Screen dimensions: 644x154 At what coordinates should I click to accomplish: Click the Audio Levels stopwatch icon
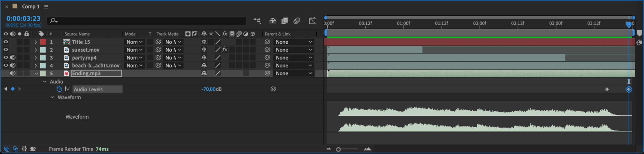[x=59, y=89]
